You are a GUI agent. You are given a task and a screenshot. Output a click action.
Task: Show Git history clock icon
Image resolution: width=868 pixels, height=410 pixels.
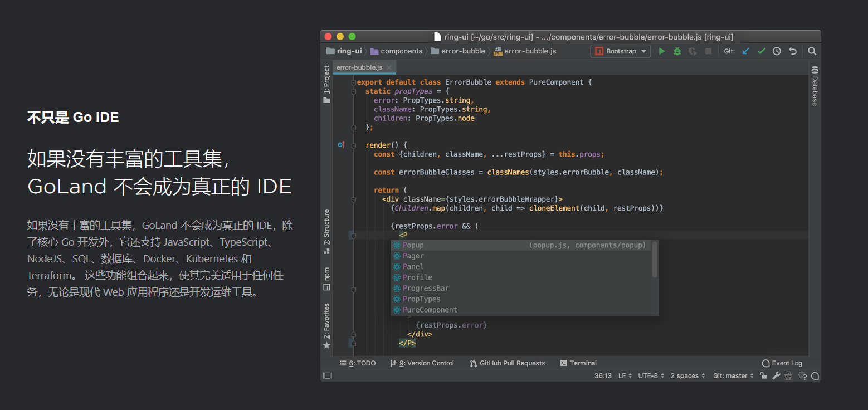[x=777, y=51]
